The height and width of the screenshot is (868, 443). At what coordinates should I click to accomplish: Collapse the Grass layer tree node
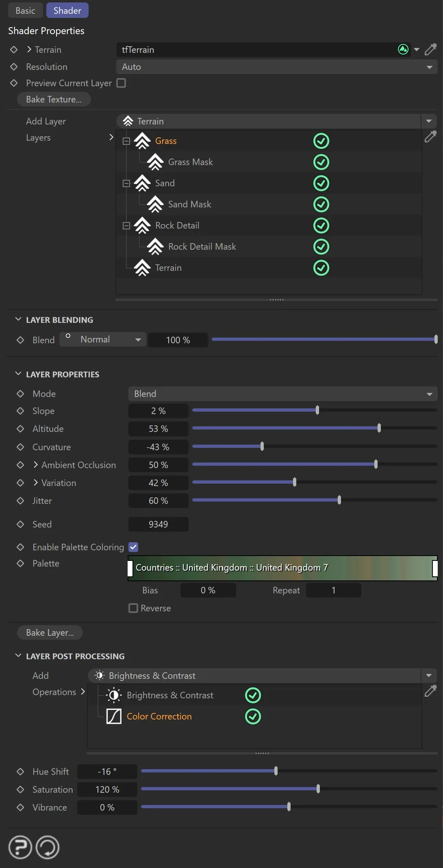point(126,141)
